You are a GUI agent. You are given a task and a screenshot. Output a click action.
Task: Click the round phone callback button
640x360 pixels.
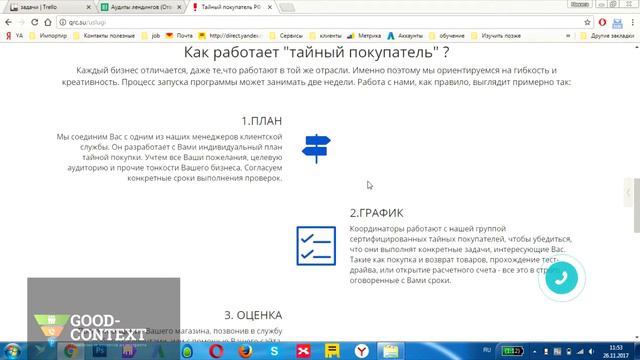click(561, 278)
